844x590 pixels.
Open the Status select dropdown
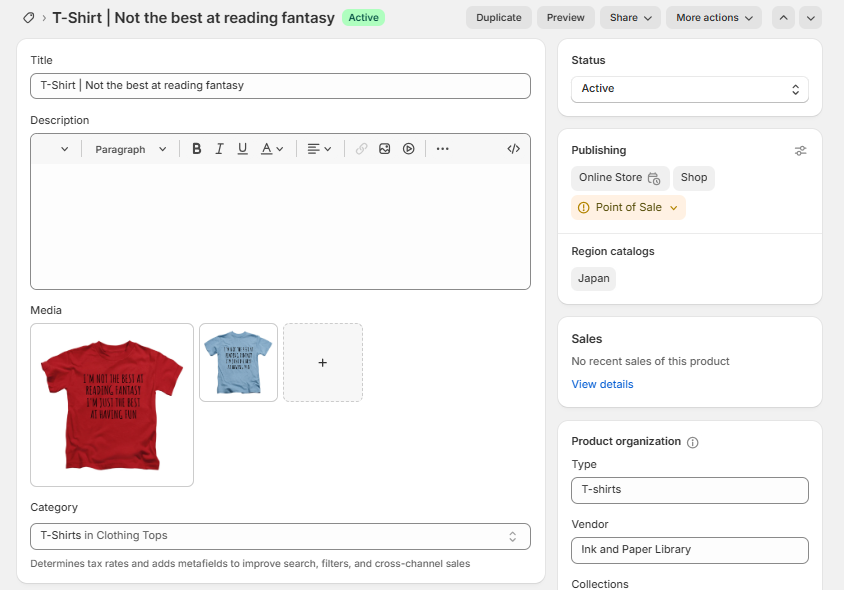point(690,89)
